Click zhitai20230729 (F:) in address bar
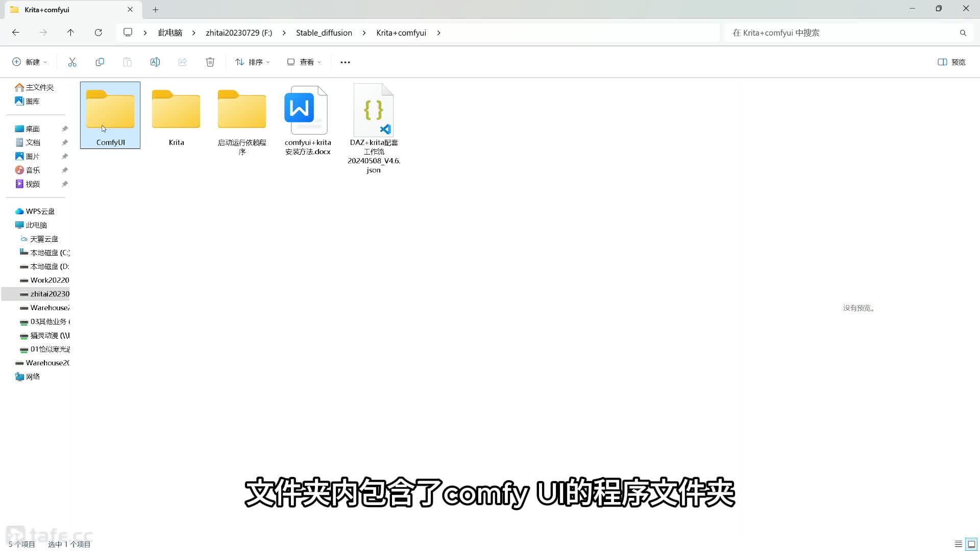The image size is (980, 551). [x=239, y=33]
